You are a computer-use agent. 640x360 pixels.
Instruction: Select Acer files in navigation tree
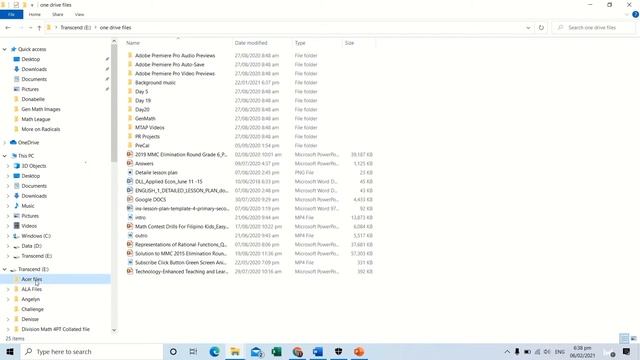32,279
